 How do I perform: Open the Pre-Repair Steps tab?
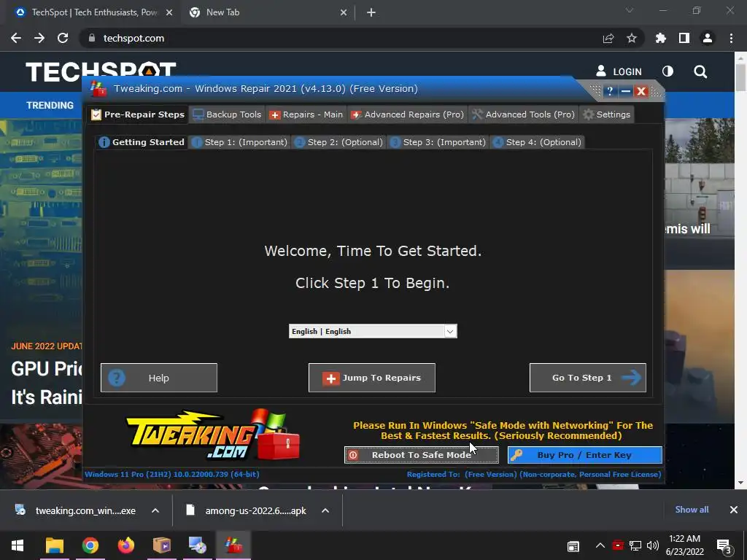point(138,114)
